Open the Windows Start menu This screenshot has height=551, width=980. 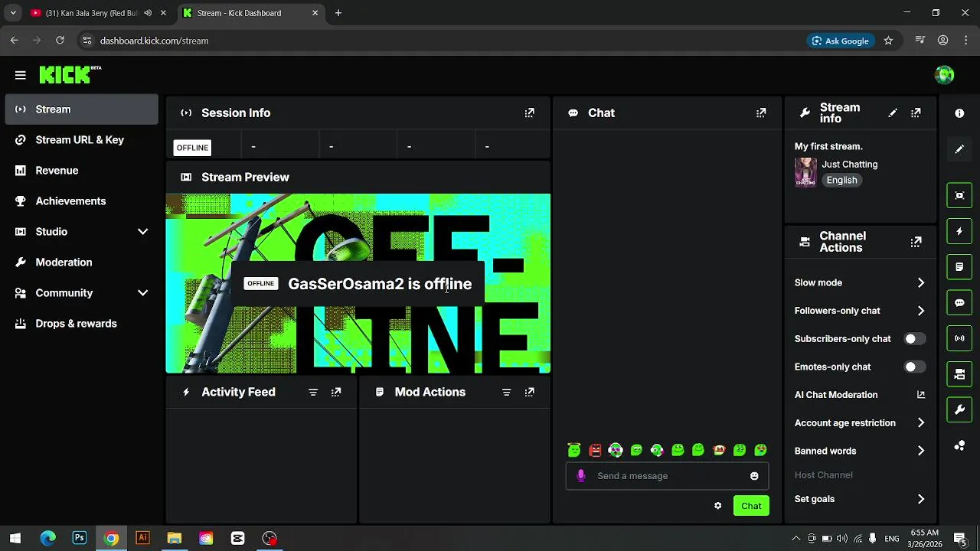[15, 538]
